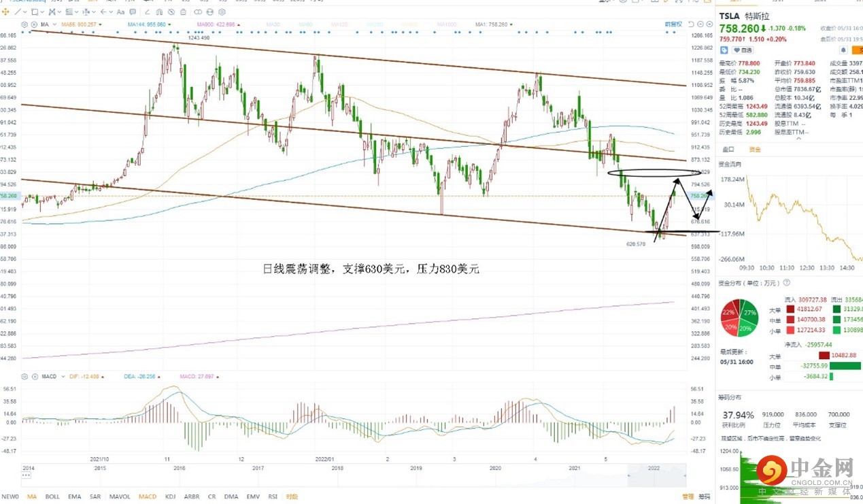Switch to RSI indicator tab
Image resolution: width=863 pixels, height=504 pixels.
point(273,497)
